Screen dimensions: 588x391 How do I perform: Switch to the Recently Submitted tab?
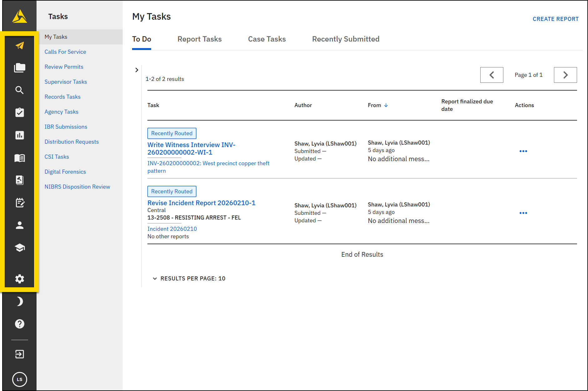(x=345, y=39)
